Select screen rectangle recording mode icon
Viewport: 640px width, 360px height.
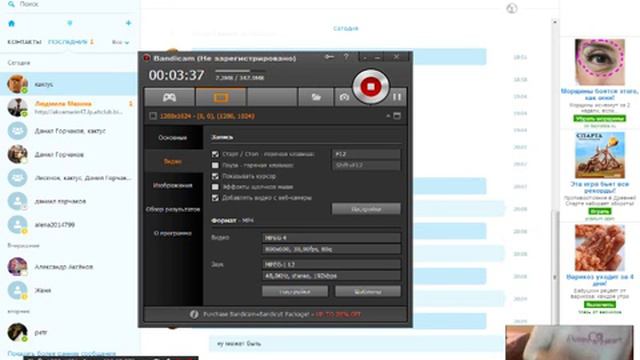point(221,98)
